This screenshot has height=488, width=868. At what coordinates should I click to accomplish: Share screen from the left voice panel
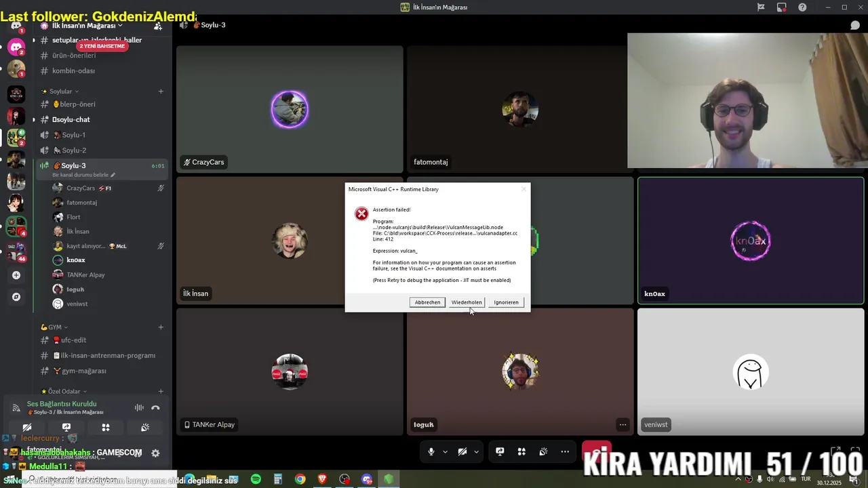pos(66,428)
